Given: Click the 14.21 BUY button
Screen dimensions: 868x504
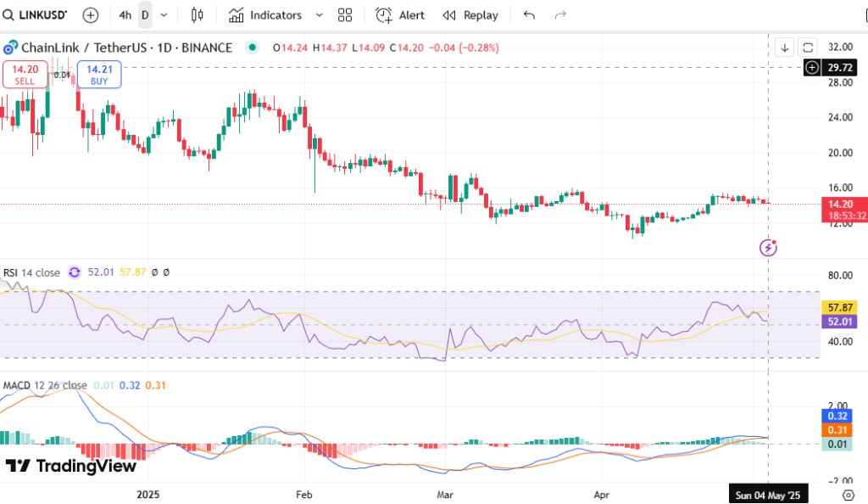Looking at the screenshot, I should (99, 75).
